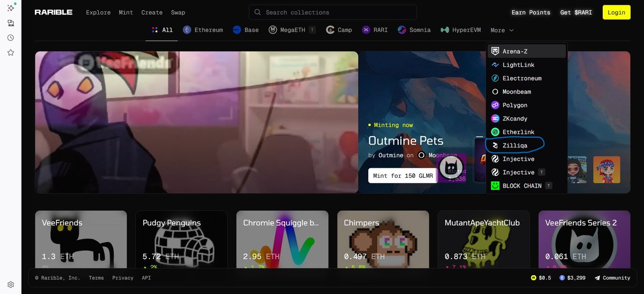Select BLOCK CHAIN from the chain list

point(526,185)
